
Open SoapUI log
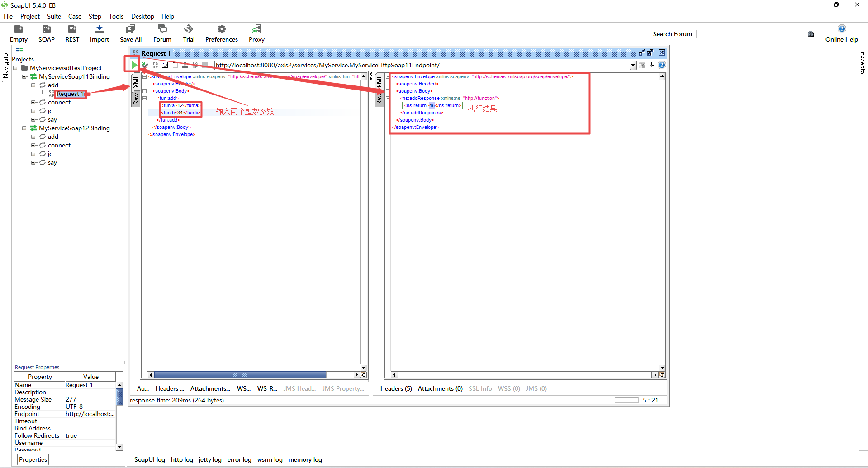pyautogui.click(x=149, y=459)
